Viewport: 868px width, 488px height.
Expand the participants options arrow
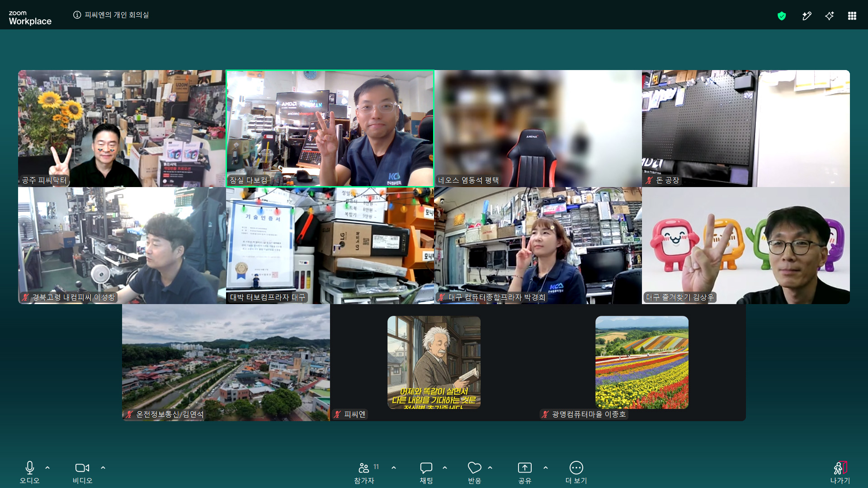point(394,468)
